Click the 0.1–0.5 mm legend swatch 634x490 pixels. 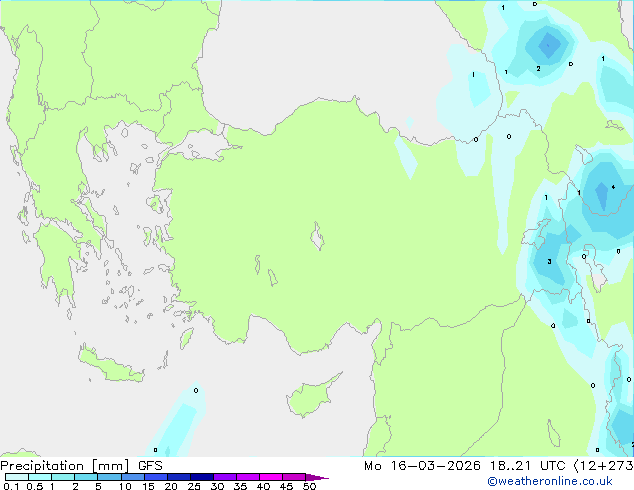[17, 477]
